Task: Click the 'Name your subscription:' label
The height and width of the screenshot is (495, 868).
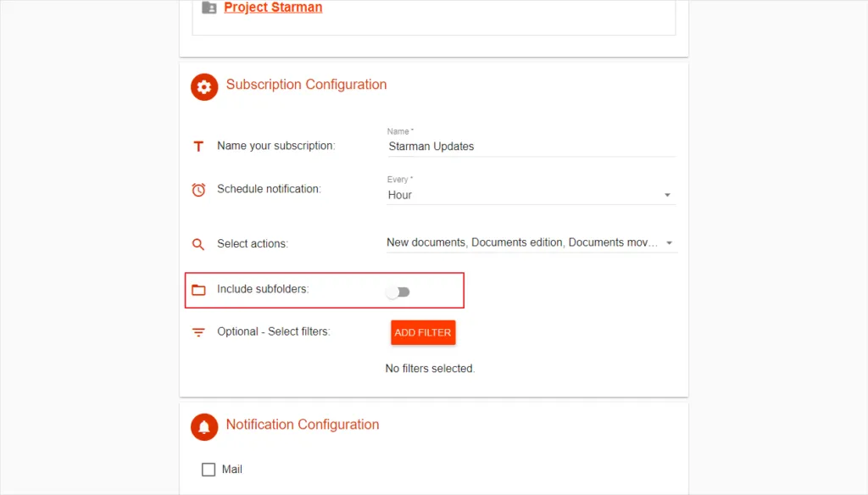Action: click(276, 146)
